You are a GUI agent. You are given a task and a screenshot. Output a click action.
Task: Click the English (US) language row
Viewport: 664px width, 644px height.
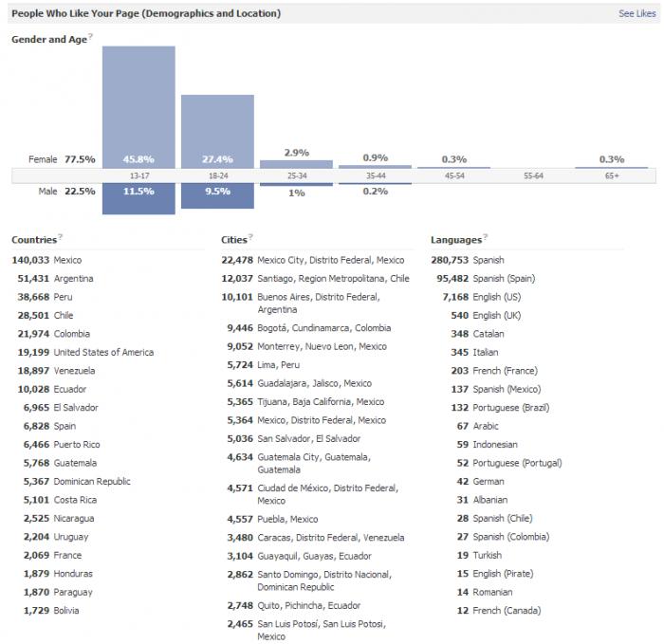pos(482,297)
